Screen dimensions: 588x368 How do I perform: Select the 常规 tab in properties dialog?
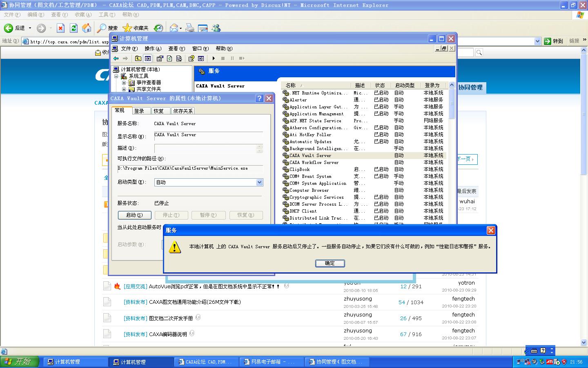[x=121, y=110]
